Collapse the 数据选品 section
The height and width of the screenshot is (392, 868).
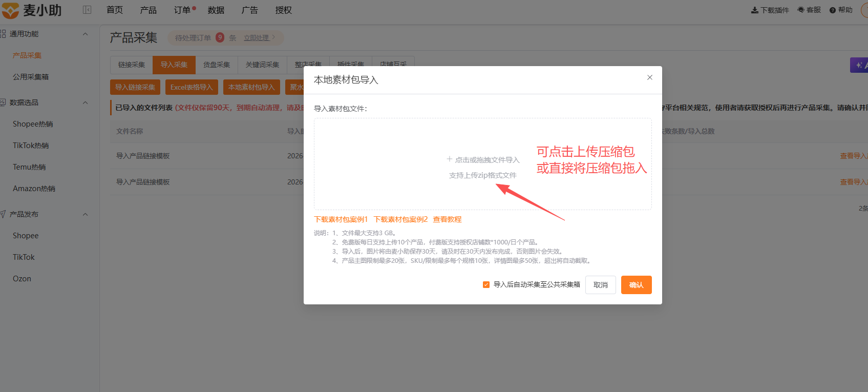pyautogui.click(x=86, y=102)
